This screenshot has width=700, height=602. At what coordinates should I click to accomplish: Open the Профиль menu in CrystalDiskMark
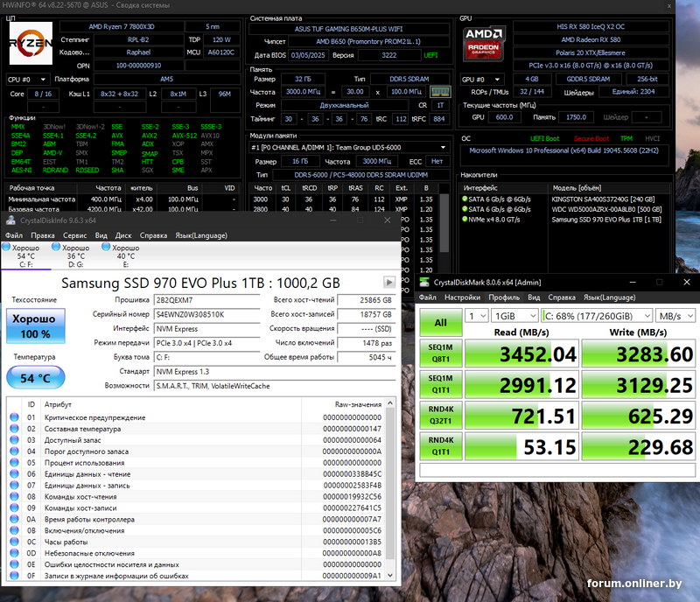coord(502,297)
